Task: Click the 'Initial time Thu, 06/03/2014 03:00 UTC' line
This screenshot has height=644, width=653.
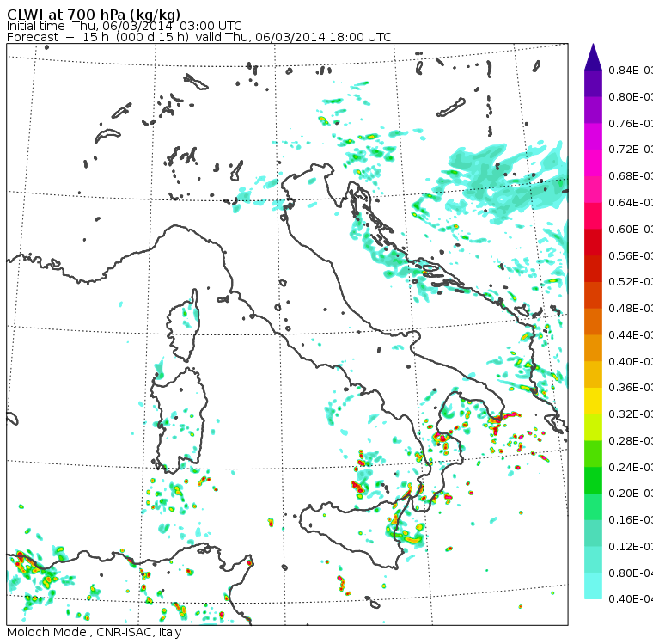Action: coord(124,26)
